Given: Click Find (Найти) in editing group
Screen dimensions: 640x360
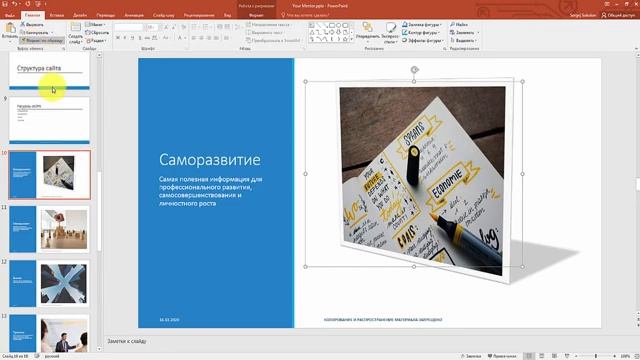Looking at the screenshot, I should 459,24.
